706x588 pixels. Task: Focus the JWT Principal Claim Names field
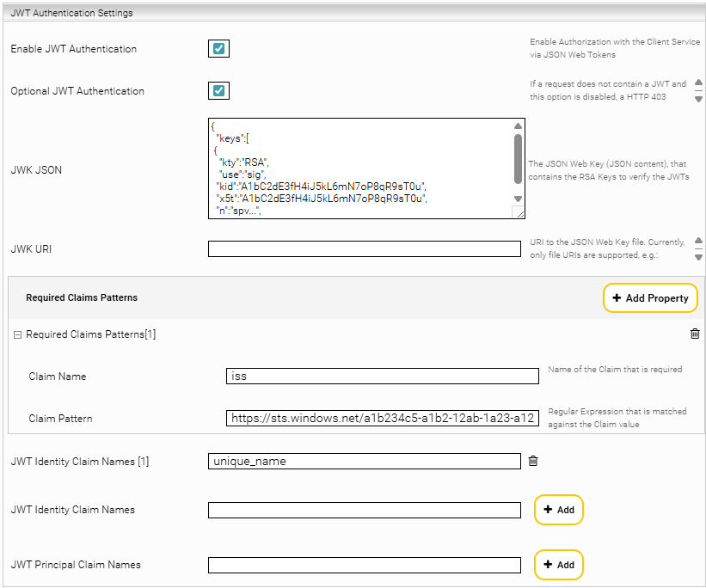[365, 565]
